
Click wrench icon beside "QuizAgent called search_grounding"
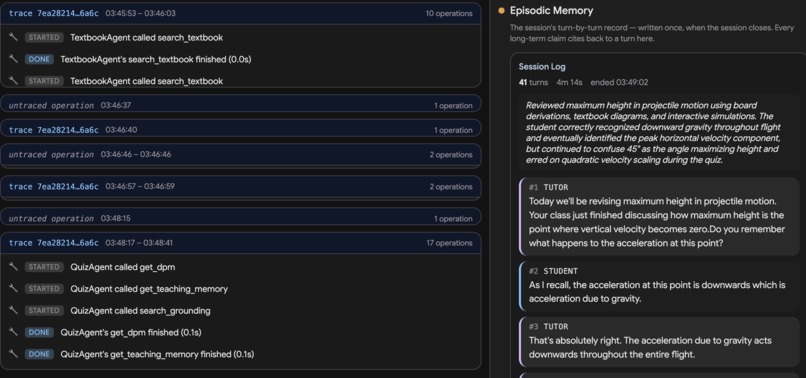pyautogui.click(x=13, y=311)
